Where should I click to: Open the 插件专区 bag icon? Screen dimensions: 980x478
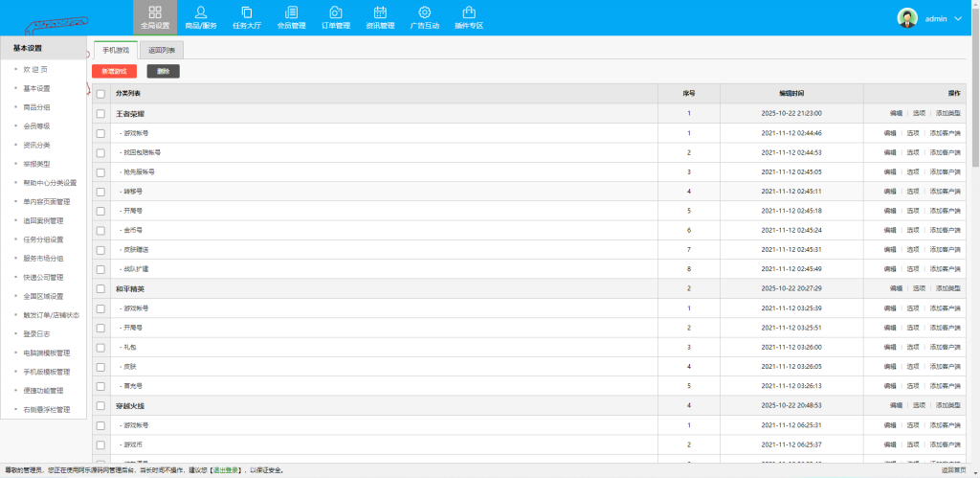click(x=469, y=11)
